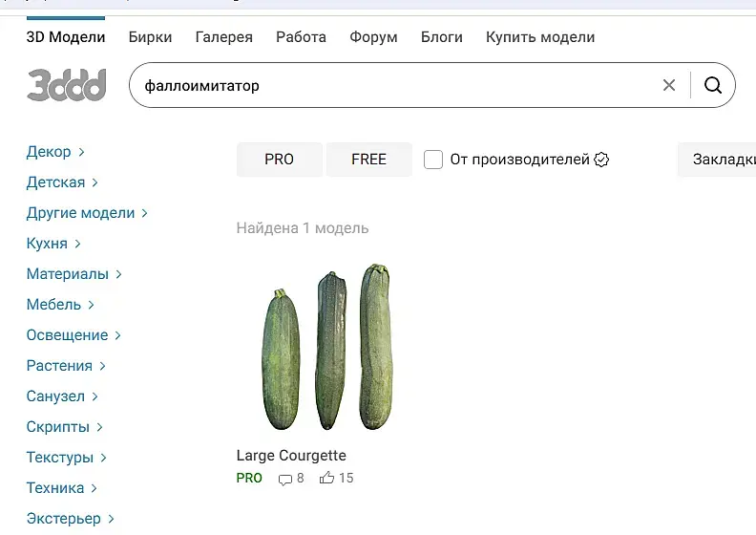
Task: Expand the 'Другие модели' category chevron
Action: pyautogui.click(x=144, y=213)
